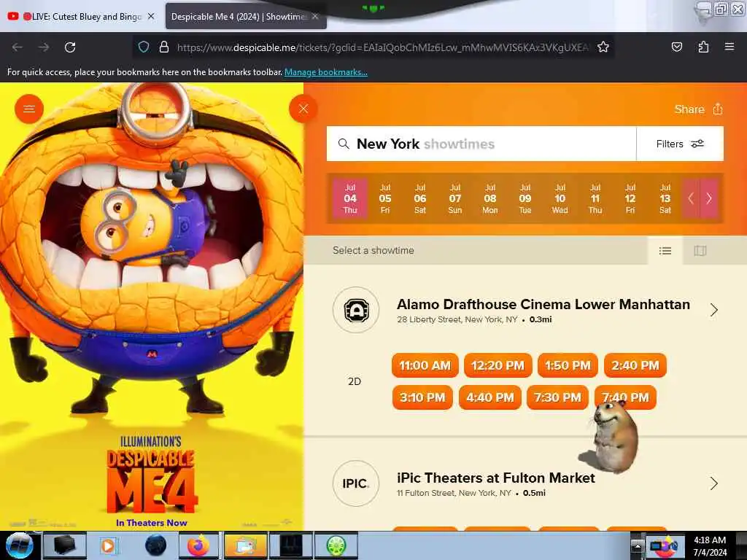Pick the 4:40 PM showtime

(489, 397)
